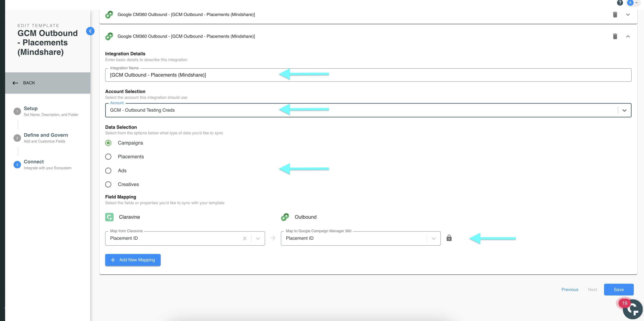Go to the Define and Govern step
Image resolution: width=644 pixels, height=321 pixels.
tap(17, 138)
